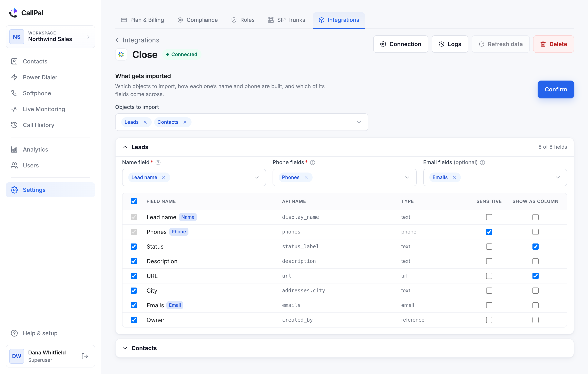
Task: Mark Lead name as sensitive
Action: 489,217
